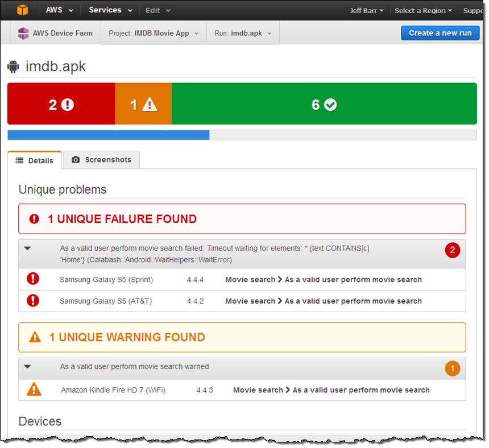
Task: Switch to the Screenshots tab
Action: pos(101,160)
